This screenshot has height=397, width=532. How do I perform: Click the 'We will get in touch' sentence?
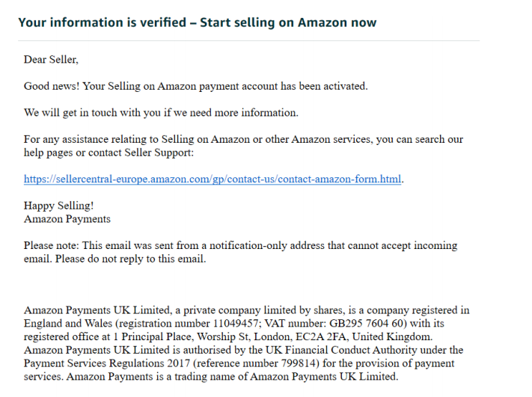point(161,113)
